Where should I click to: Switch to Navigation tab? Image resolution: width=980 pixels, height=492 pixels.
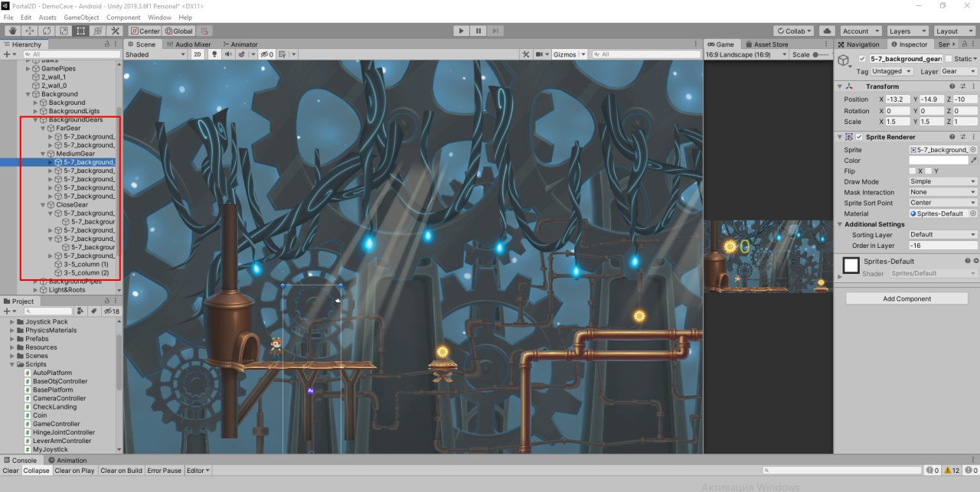(x=859, y=44)
